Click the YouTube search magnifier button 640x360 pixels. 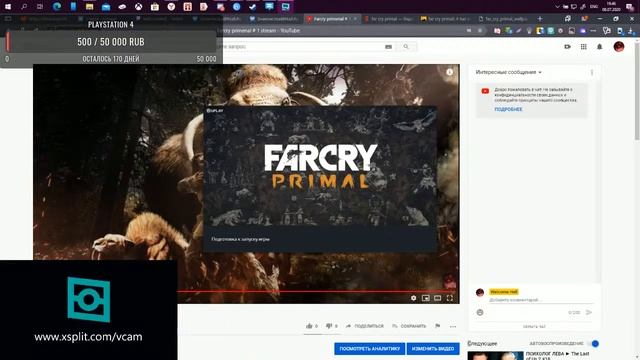click(x=406, y=47)
